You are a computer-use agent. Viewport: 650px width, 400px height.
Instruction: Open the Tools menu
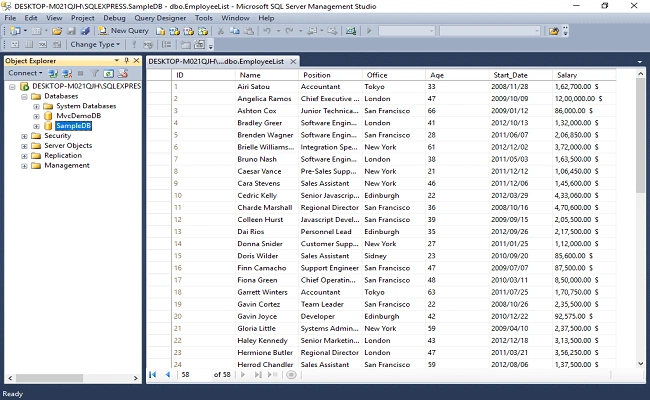(204, 18)
